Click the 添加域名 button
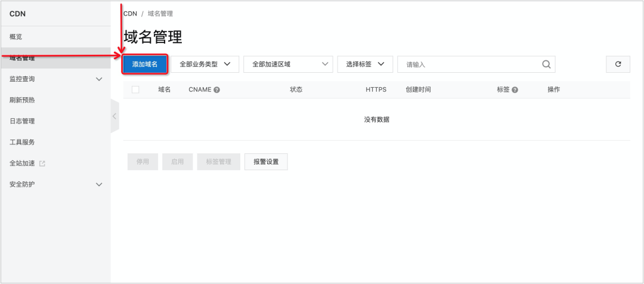Image resolution: width=644 pixels, height=284 pixels. coord(144,64)
